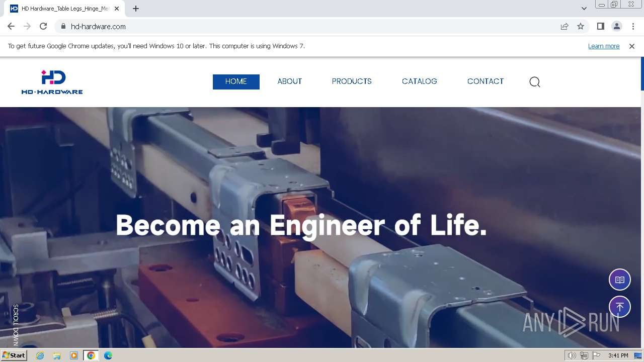Click the purple back-to-top arrow button
This screenshot has height=362, width=644.
(620, 307)
